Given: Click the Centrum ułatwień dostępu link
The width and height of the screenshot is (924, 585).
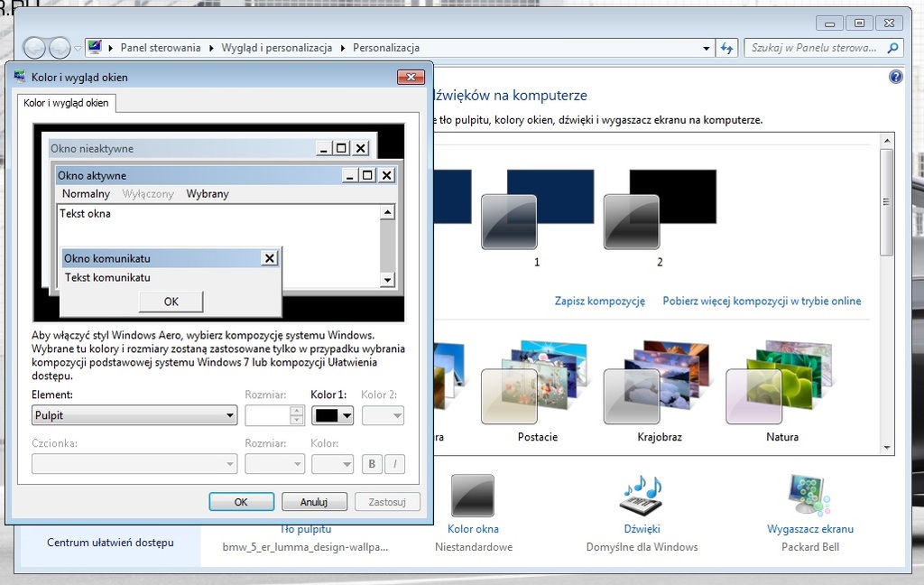Looking at the screenshot, I should pyautogui.click(x=110, y=543).
